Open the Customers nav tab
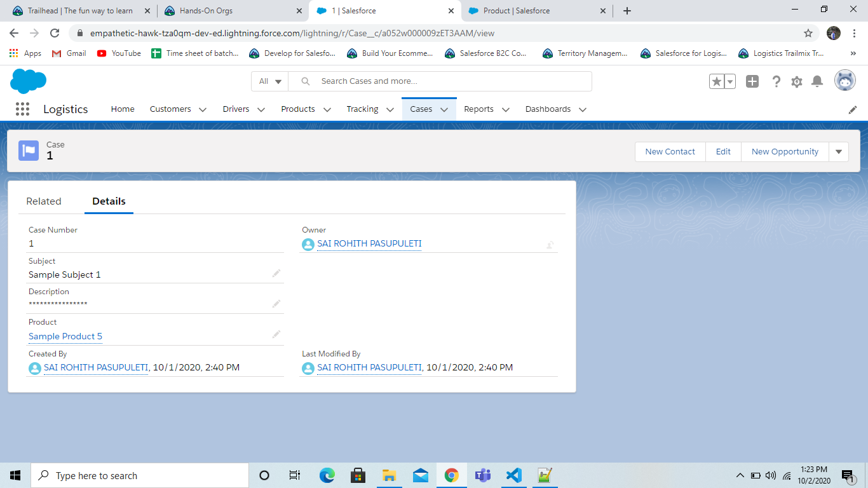Viewport: 868px width, 488px height. [x=170, y=109]
